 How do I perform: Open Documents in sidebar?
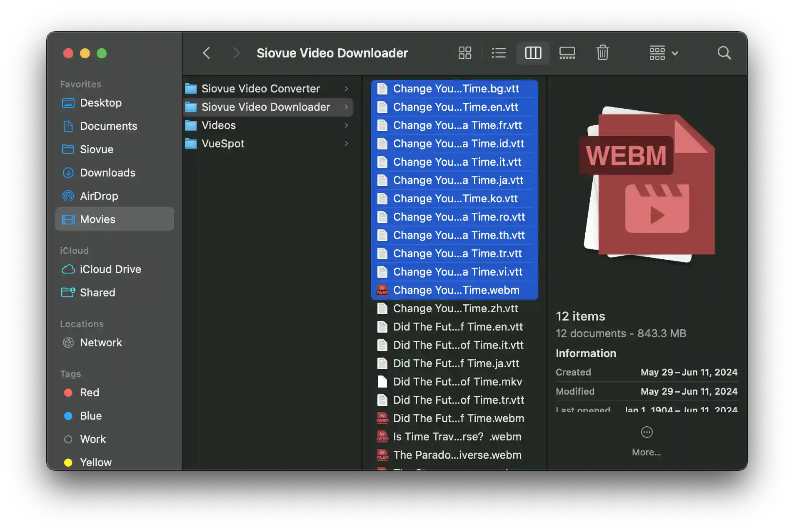tap(115, 126)
